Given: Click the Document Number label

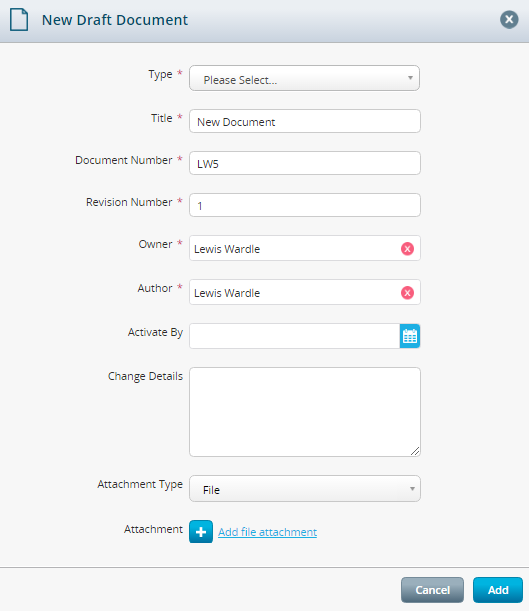Looking at the screenshot, I should tap(123, 160).
